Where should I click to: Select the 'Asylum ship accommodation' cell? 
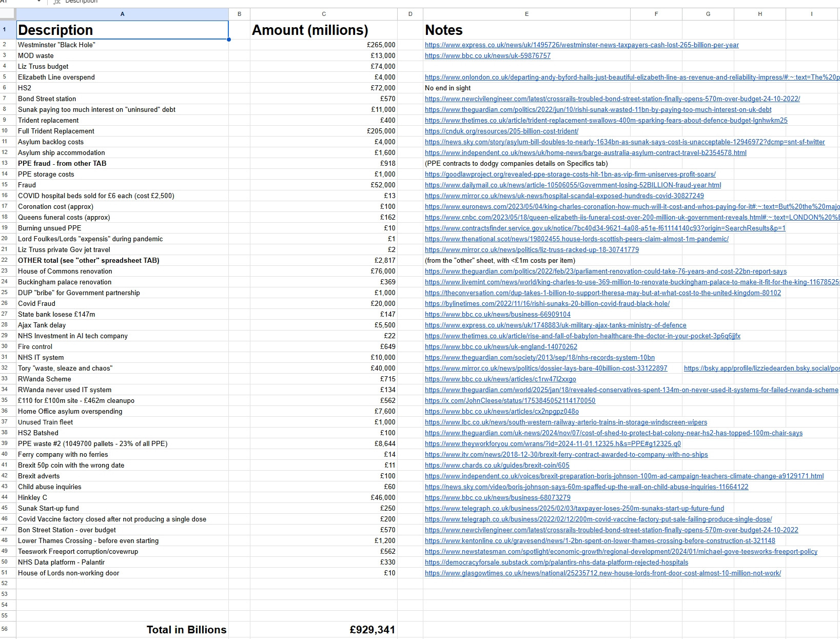pos(122,153)
